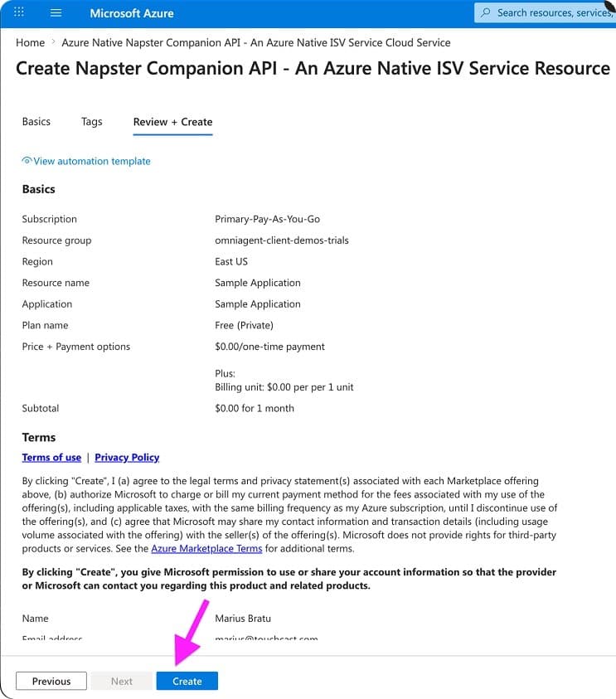Open the Terms of use link
The image size is (616, 699).
click(51, 458)
